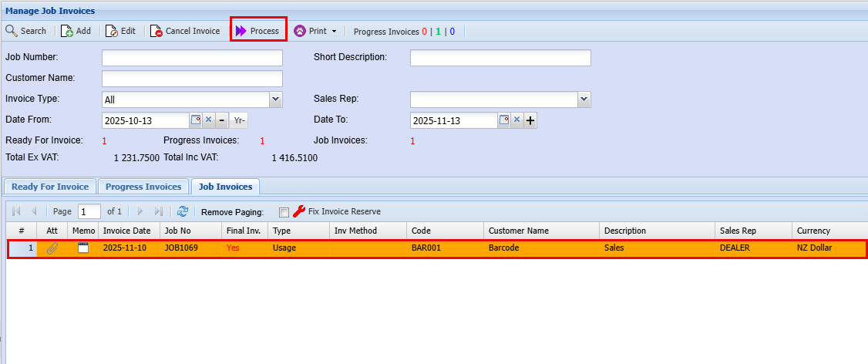This screenshot has height=364, width=868.
Task: Click the Yr- button
Action: click(x=239, y=120)
